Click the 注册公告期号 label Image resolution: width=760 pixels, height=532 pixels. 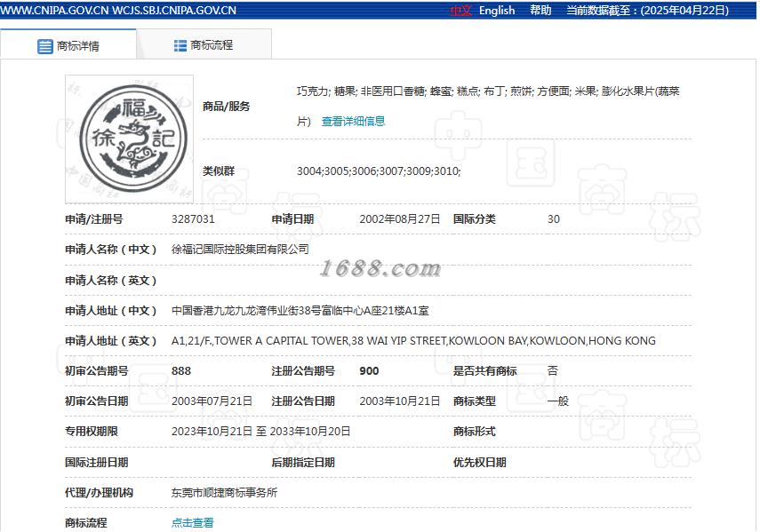click(303, 371)
